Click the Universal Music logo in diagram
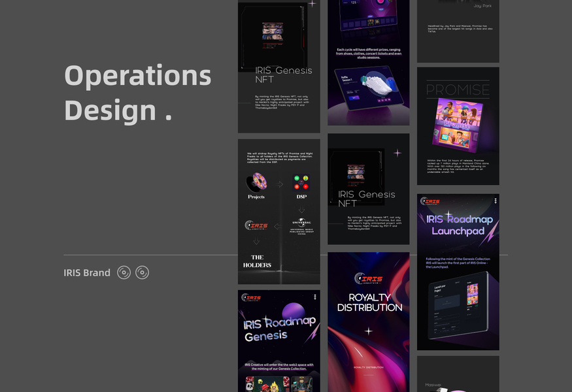572x392 pixels. pos(301,227)
